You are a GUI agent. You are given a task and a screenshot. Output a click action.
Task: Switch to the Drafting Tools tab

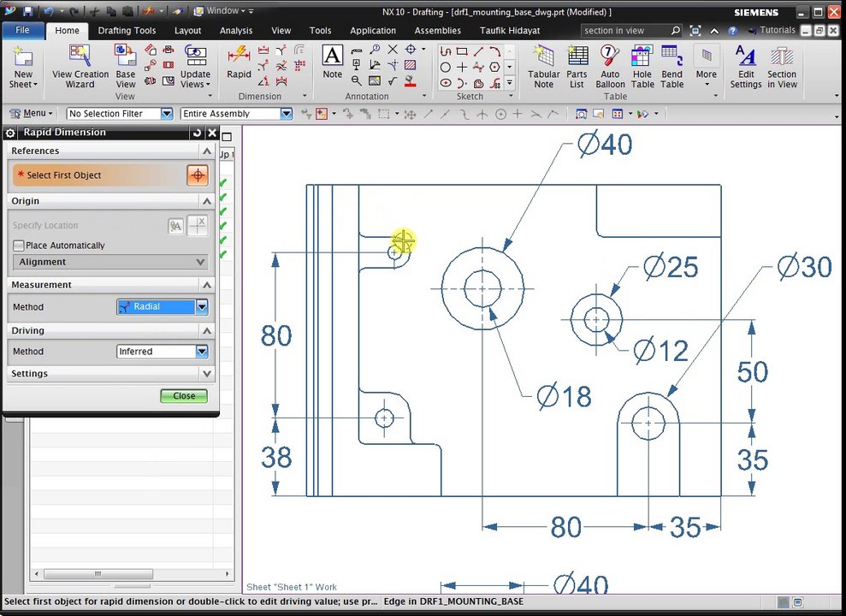click(x=127, y=31)
